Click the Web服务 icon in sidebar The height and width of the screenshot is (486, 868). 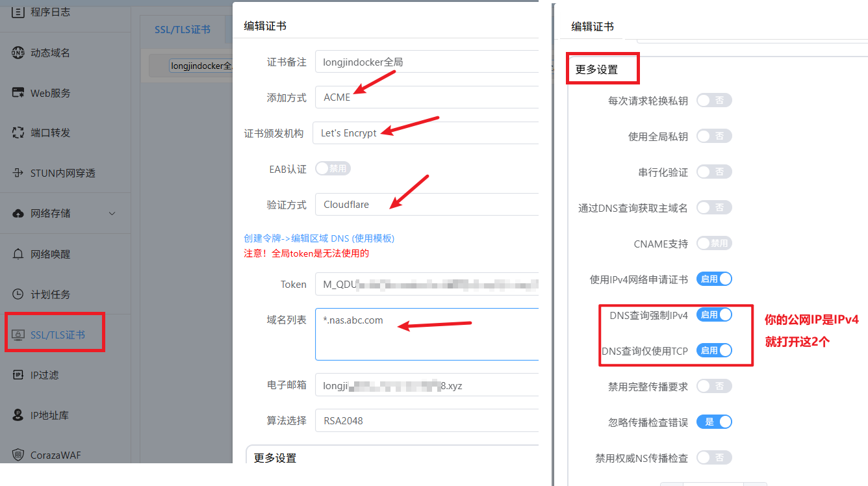(18, 93)
